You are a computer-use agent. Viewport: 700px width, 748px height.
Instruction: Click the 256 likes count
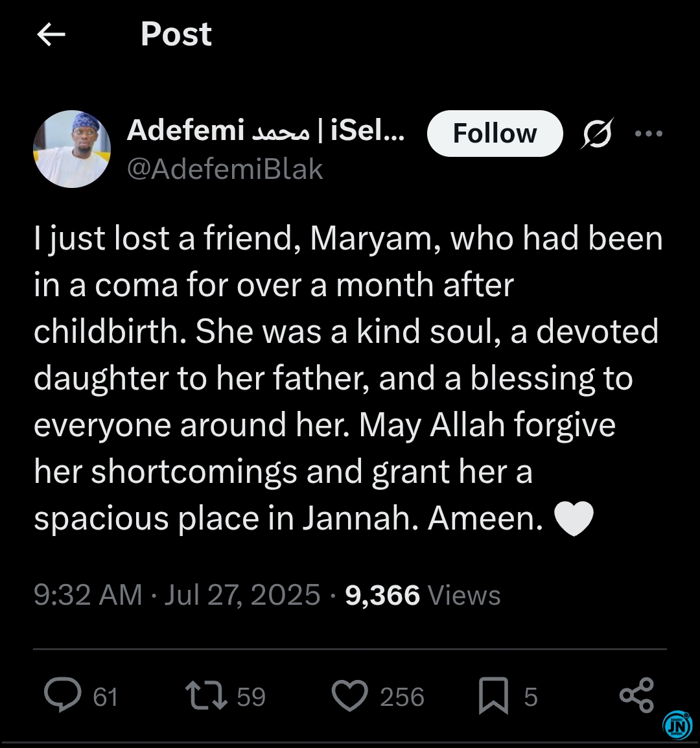click(402, 697)
